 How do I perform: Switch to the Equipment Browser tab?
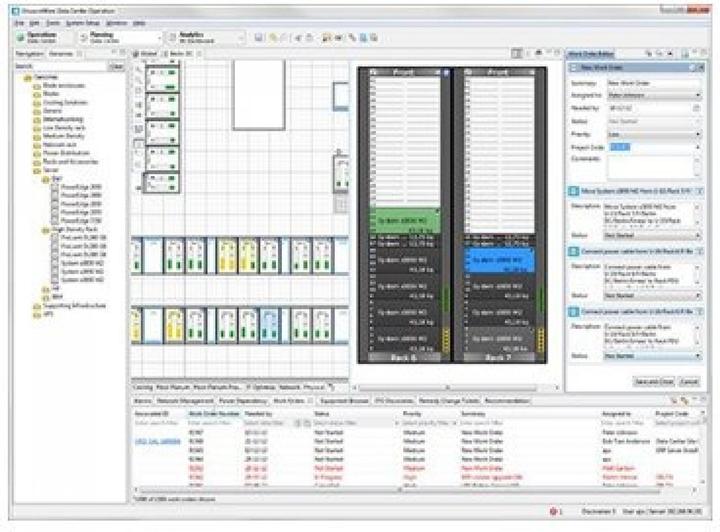344,401
